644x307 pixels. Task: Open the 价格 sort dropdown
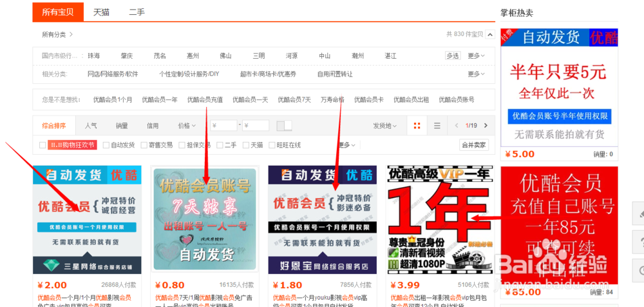coord(187,126)
